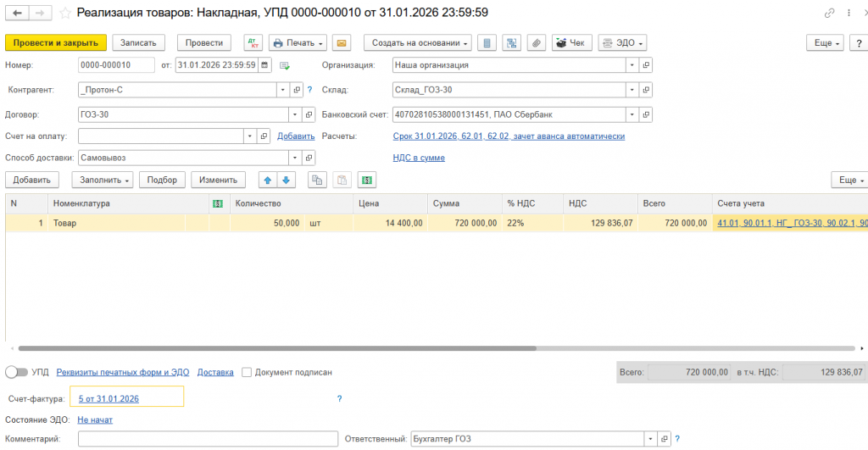The width and height of the screenshot is (868, 450).
Task: Click the Добавить row button
Action: (31, 180)
